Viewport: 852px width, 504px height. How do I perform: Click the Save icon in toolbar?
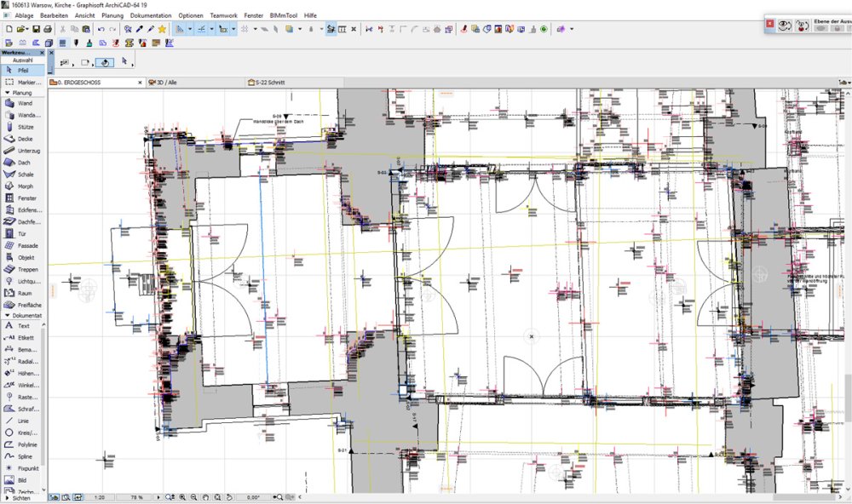point(35,29)
